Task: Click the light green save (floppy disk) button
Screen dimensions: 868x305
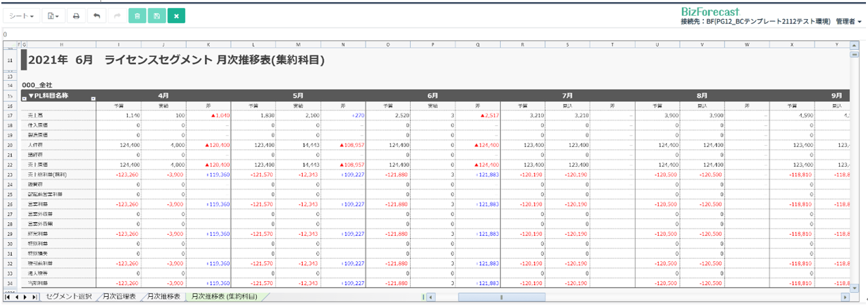Action: [x=157, y=16]
